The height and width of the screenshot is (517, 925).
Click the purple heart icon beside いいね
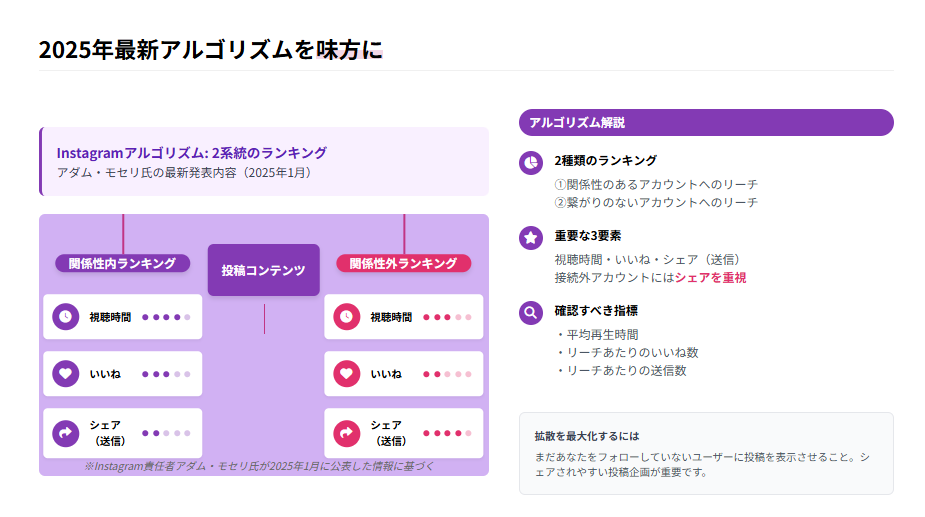(65, 374)
